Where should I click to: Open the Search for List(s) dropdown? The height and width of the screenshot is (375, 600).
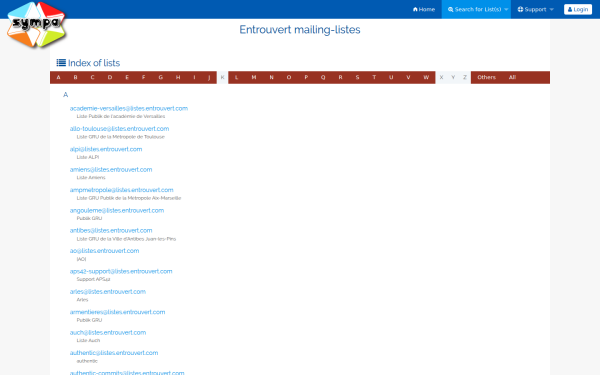pyautogui.click(x=476, y=9)
